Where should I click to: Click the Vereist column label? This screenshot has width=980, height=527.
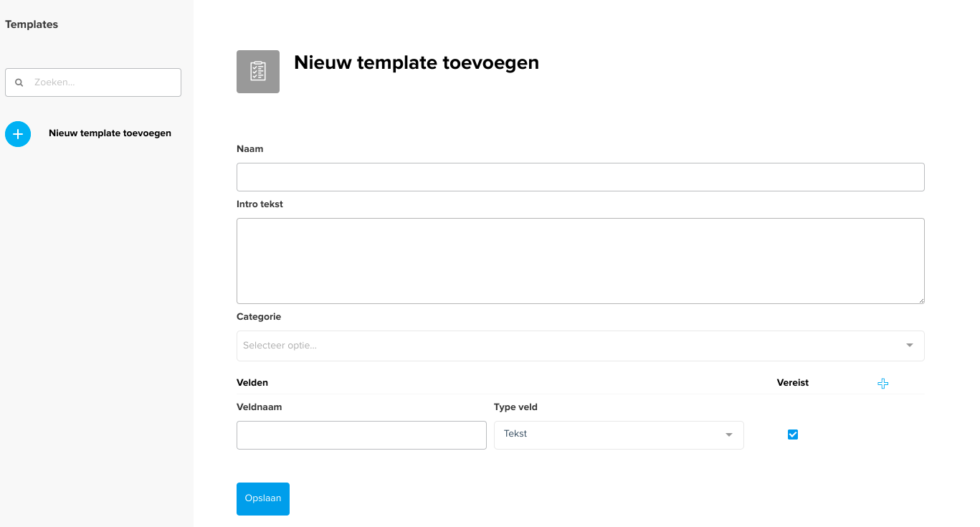(x=793, y=383)
